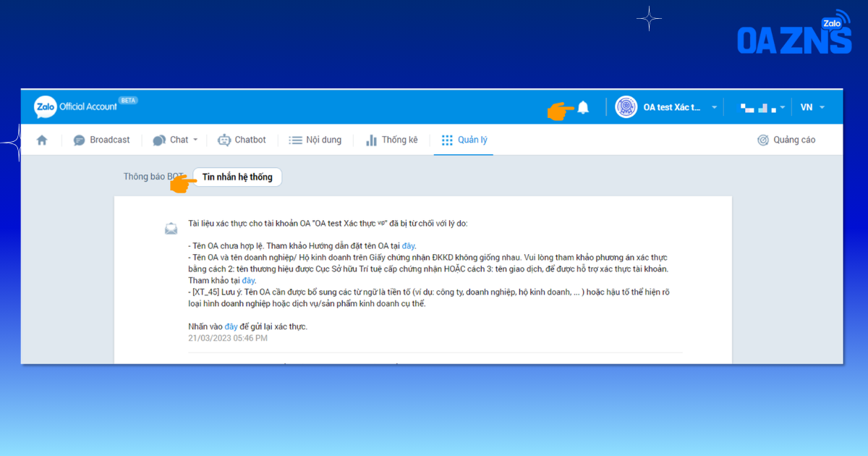The width and height of the screenshot is (868, 456).
Task: Open the Thống kê statistics section
Action: click(x=391, y=140)
